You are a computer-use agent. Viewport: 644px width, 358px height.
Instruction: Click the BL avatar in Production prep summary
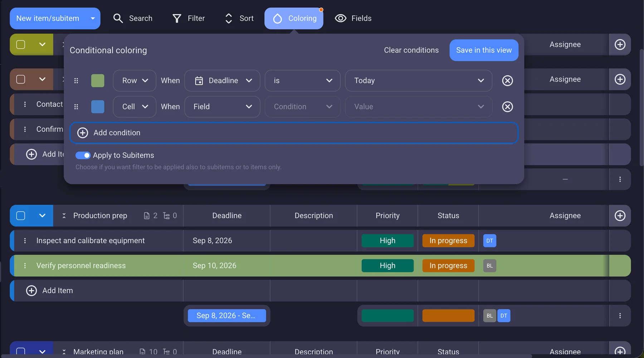489,316
